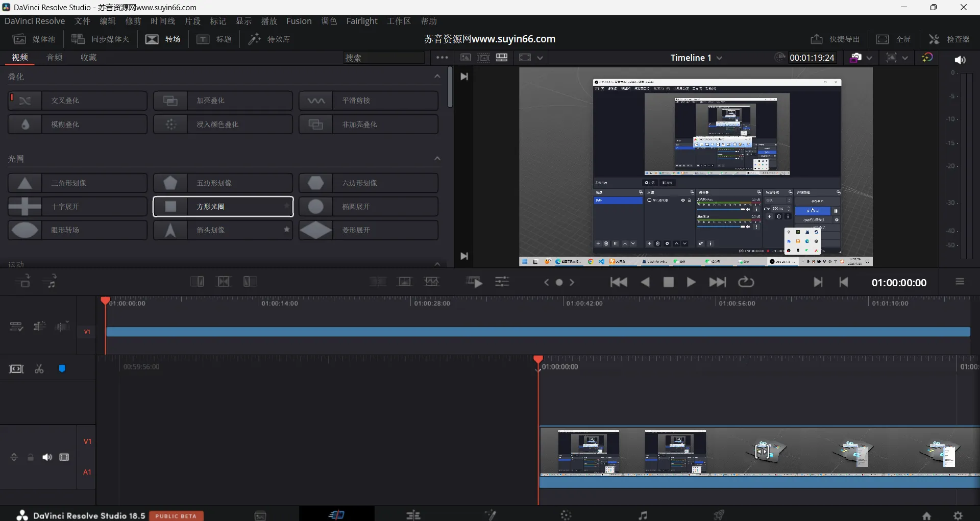Open the Media Pool panel
Screen dimensions: 980x521
[33, 39]
